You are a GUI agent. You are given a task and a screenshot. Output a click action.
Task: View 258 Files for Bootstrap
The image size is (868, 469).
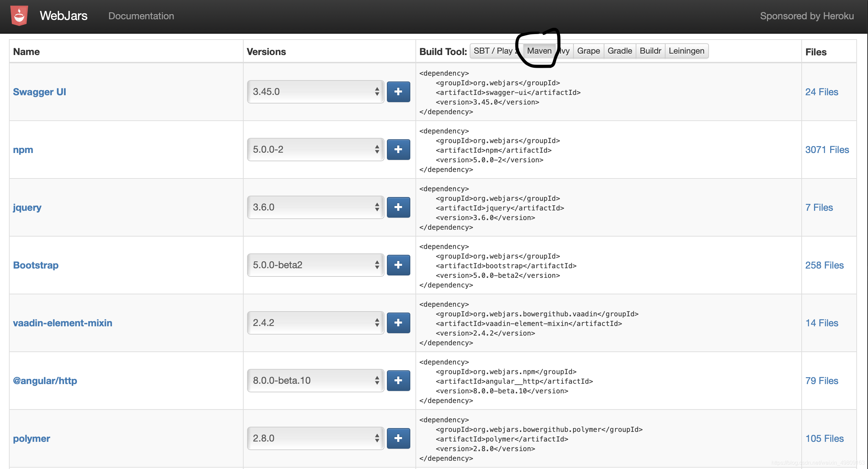824,265
